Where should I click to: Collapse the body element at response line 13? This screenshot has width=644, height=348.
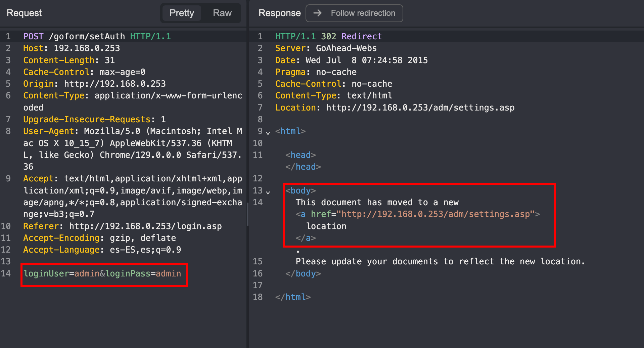pyautogui.click(x=268, y=192)
